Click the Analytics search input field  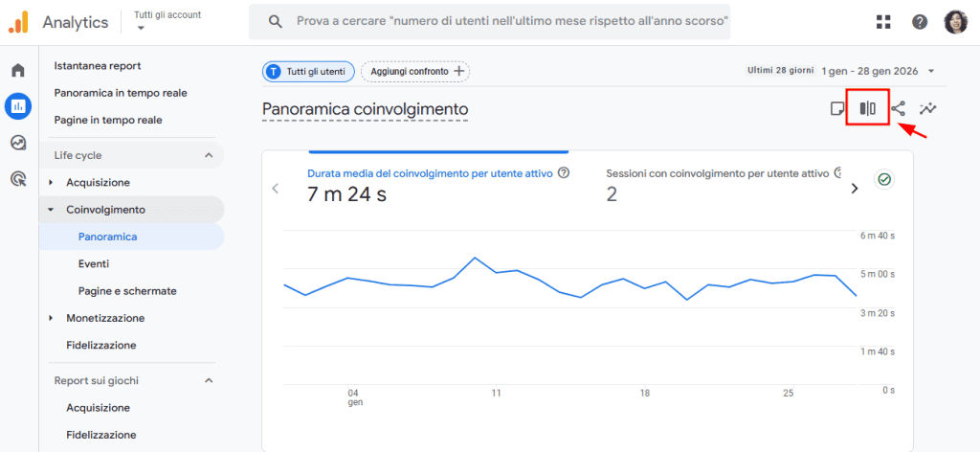[489, 21]
